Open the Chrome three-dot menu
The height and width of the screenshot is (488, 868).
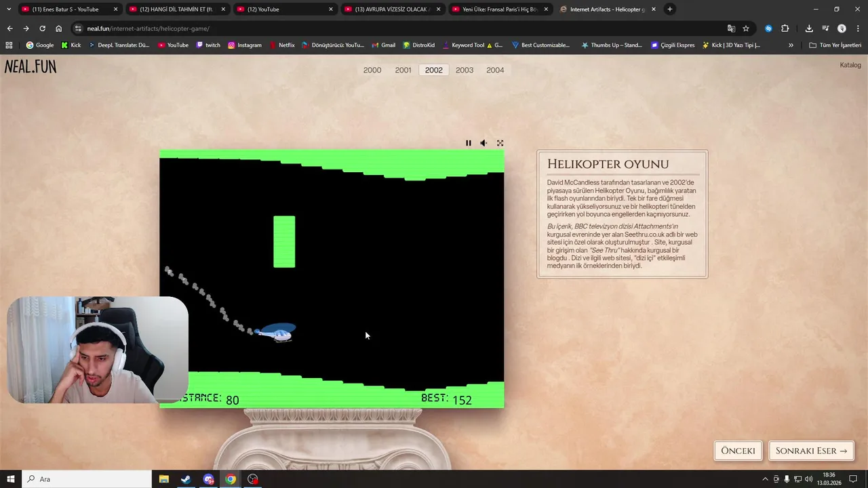(x=857, y=28)
